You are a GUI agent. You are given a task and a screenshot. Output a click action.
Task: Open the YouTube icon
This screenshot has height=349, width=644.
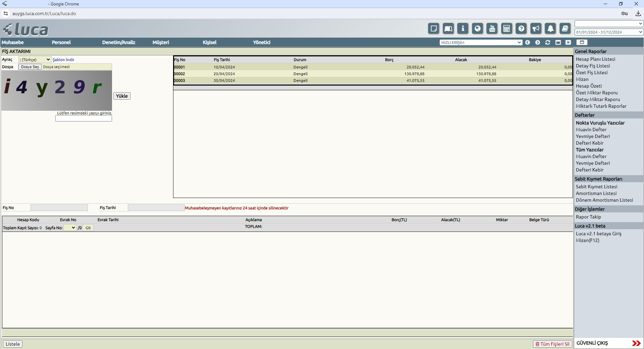[492, 29]
